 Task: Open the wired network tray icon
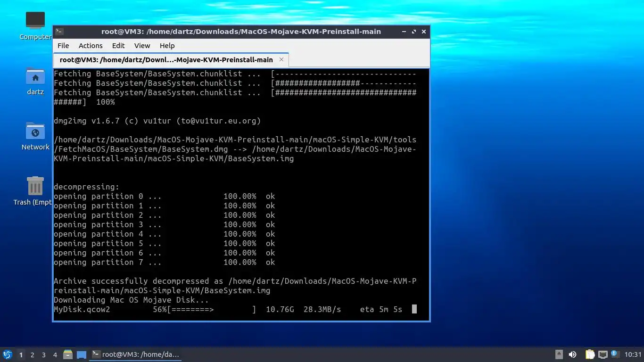pyautogui.click(x=603, y=354)
